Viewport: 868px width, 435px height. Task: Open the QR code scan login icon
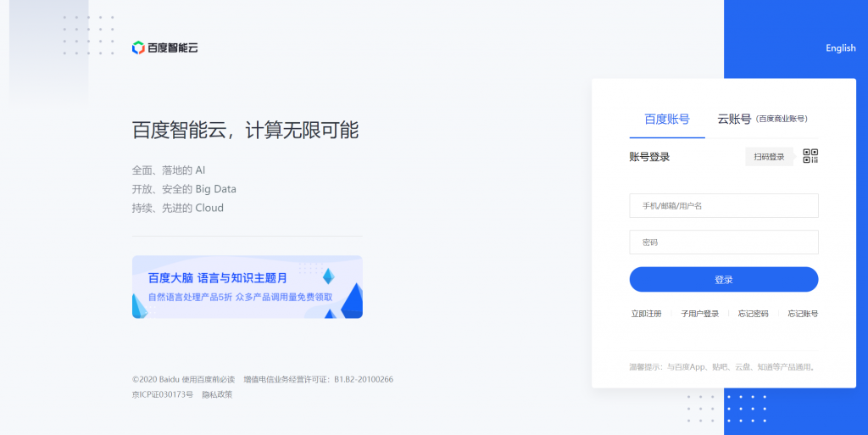click(810, 156)
